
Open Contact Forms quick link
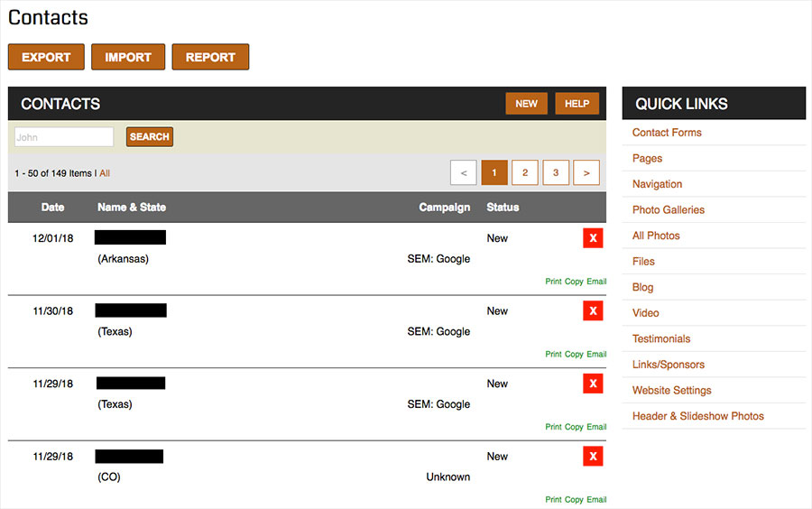667,133
